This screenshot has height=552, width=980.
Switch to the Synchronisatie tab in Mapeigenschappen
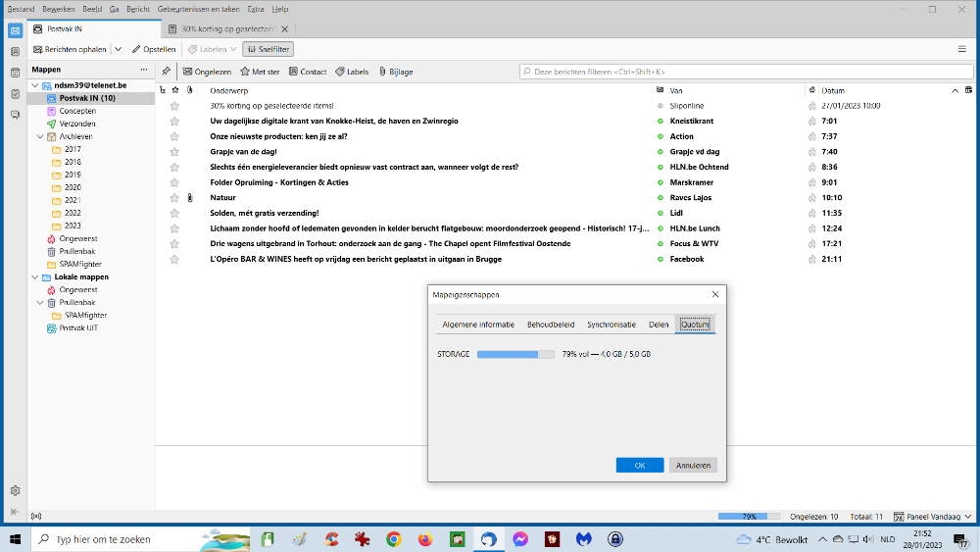(611, 325)
